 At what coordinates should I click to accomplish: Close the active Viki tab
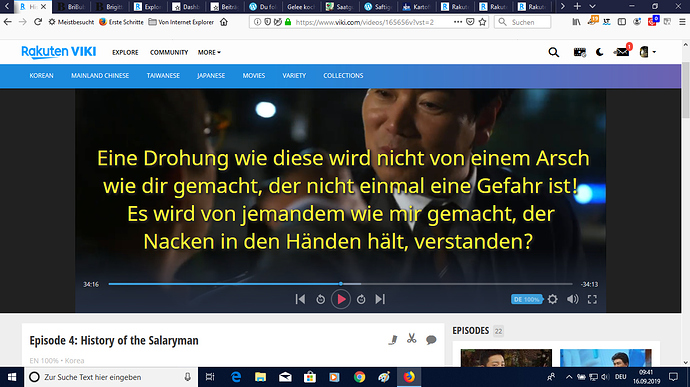(x=43, y=7)
